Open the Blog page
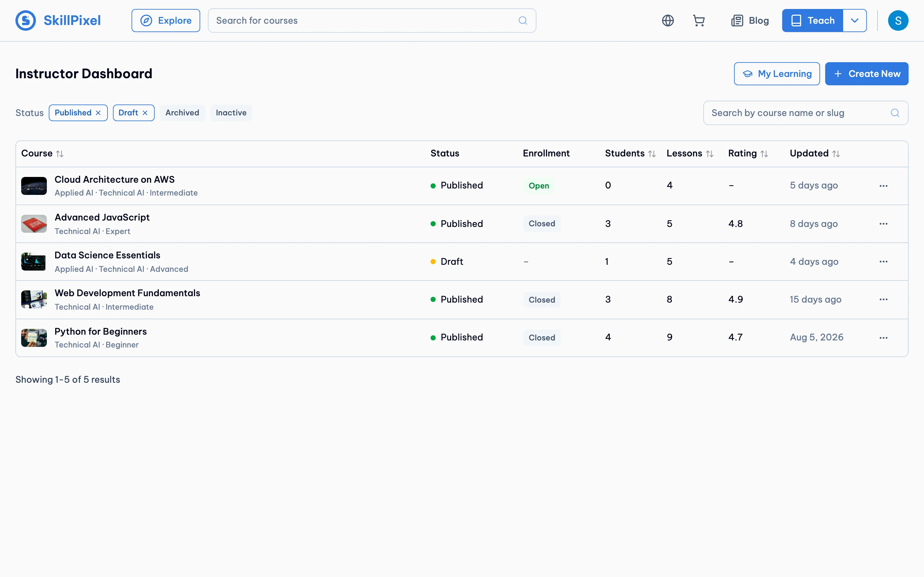924x577 pixels. click(750, 21)
